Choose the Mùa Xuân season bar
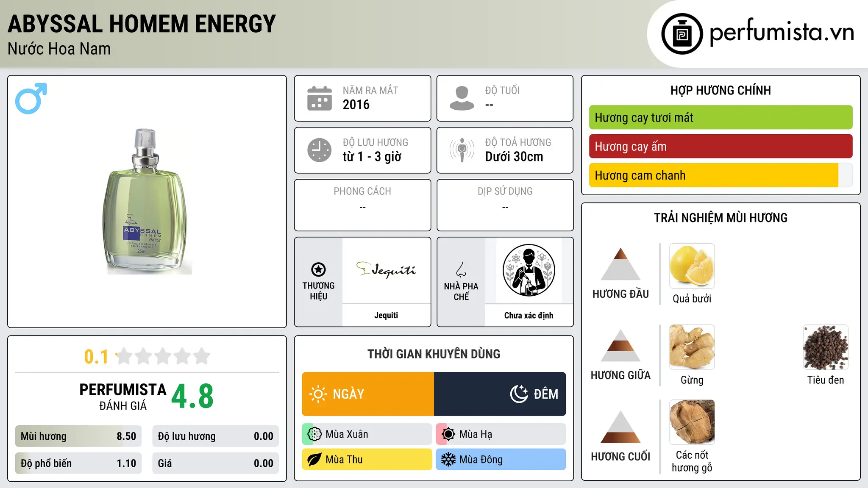The width and height of the screenshot is (868, 488). (367, 434)
